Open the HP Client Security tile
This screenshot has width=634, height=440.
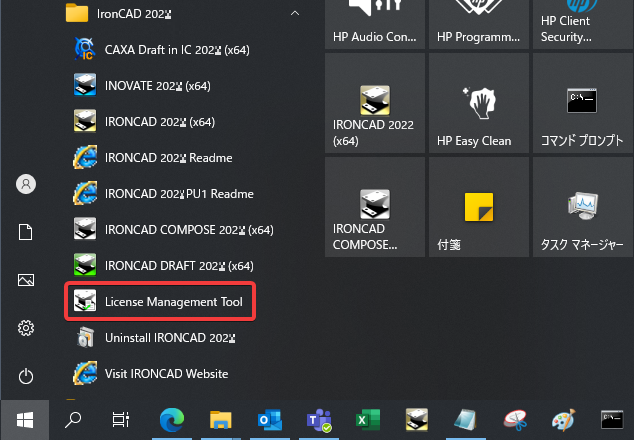[x=583, y=25]
